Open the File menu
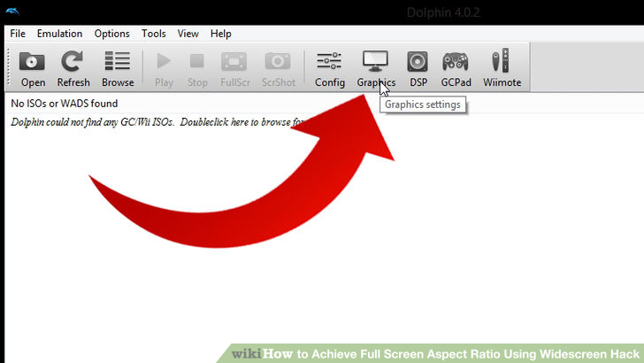Image resolution: width=644 pixels, height=363 pixels. [x=18, y=34]
